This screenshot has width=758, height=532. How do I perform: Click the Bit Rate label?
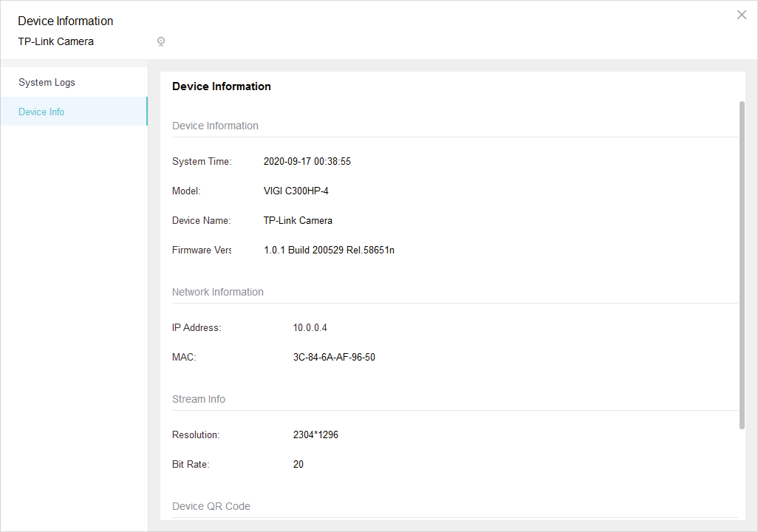[x=191, y=464]
